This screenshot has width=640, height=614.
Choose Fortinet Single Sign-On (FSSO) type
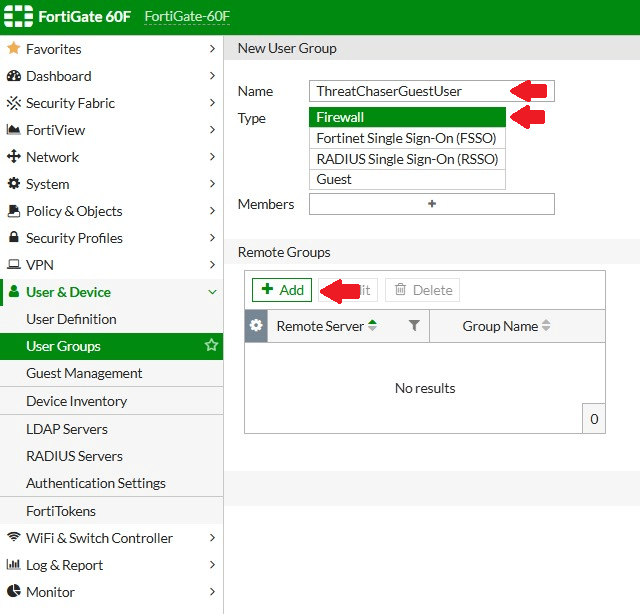(407, 138)
